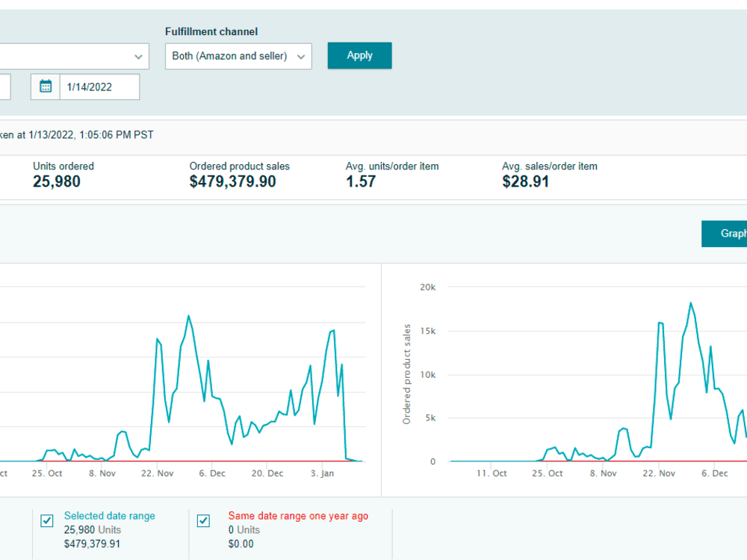Click the Ordered product sales $479,379.90 value
747x560 pixels.
pyautogui.click(x=232, y=181)
